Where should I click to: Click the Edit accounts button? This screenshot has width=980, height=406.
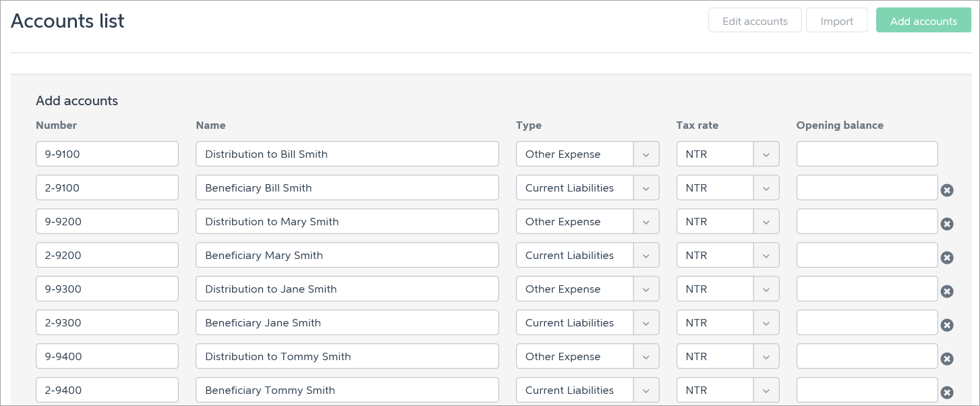click(754, 21)
